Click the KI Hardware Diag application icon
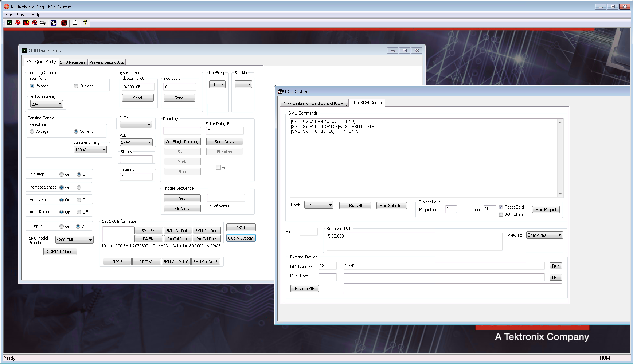The width and height of the screenshot is (633, 364). (x=6, y=7)
